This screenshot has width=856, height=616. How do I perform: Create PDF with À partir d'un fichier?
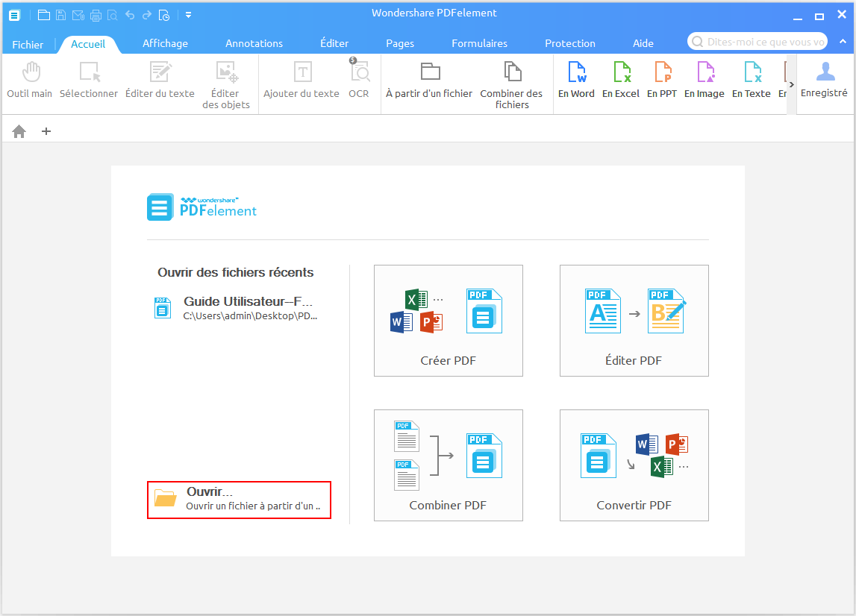(429, 81)
